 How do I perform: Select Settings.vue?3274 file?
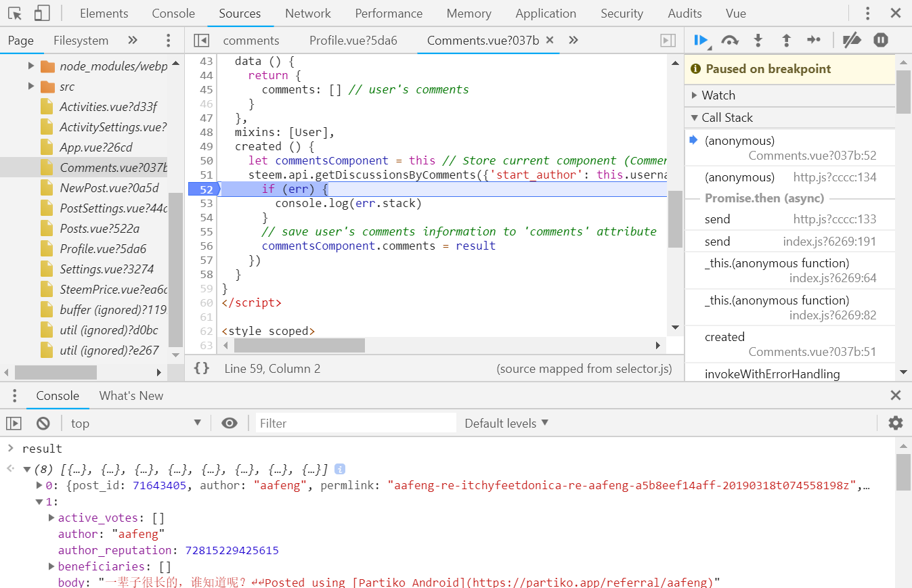click(x=108, y=269)
